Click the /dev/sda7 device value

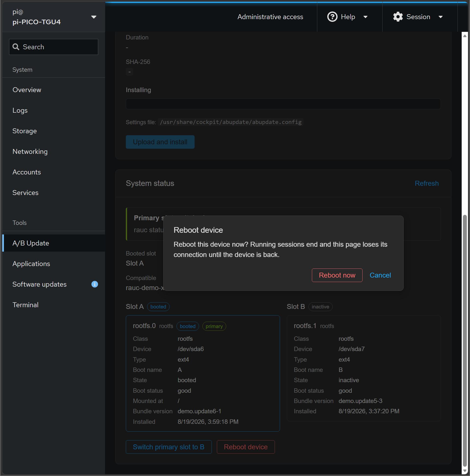click(351, 349)
